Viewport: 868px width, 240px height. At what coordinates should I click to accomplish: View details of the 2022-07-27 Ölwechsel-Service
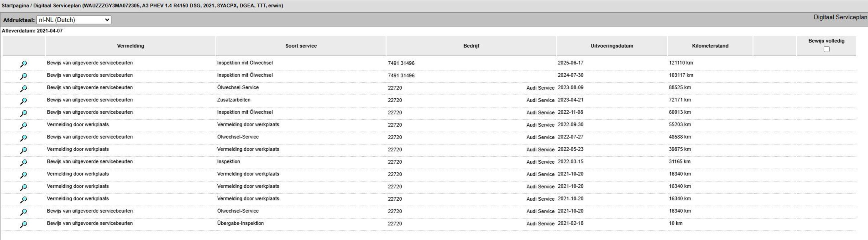(x=24, y=138)
